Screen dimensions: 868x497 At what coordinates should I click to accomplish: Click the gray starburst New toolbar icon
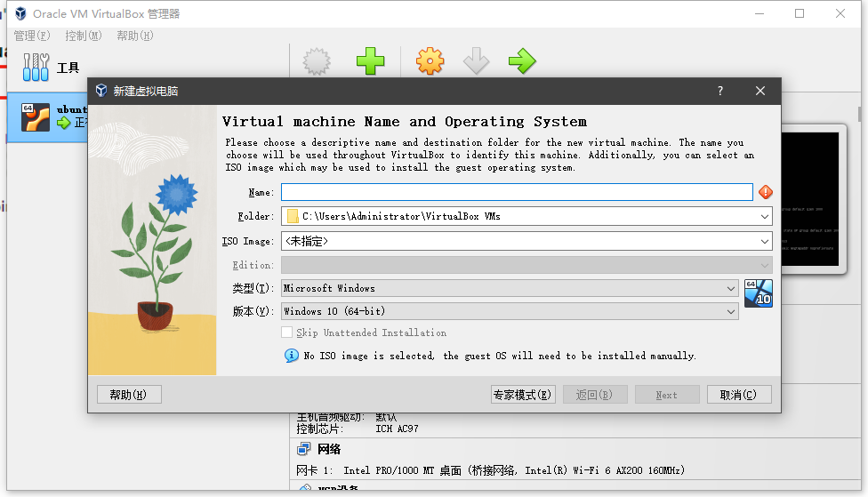click(317, 60)
